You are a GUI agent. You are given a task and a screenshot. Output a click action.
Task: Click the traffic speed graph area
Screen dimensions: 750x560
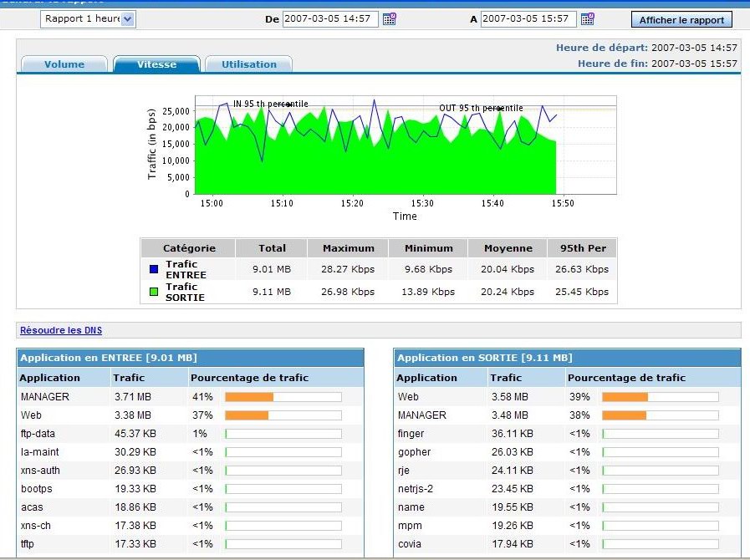tap(378, 150)
